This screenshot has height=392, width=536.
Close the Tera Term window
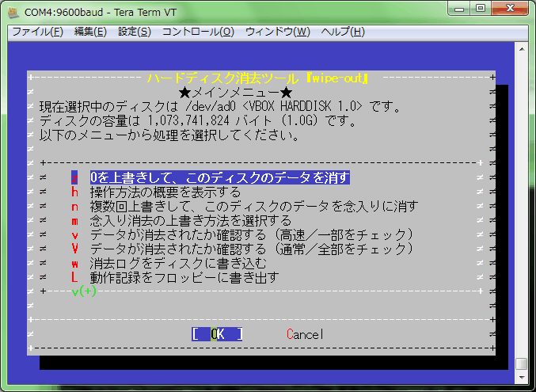pyautogui.click(x=510, y=9)
